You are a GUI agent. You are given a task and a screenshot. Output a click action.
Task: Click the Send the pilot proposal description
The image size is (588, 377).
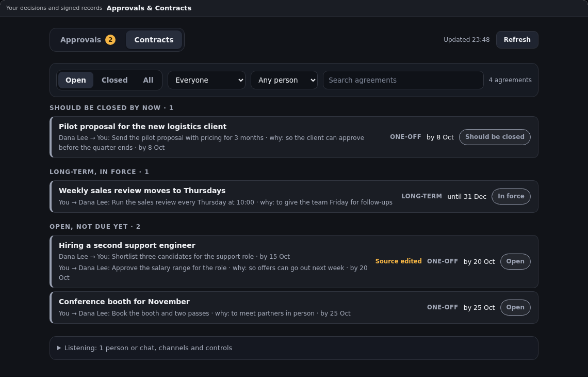[211, 143]
